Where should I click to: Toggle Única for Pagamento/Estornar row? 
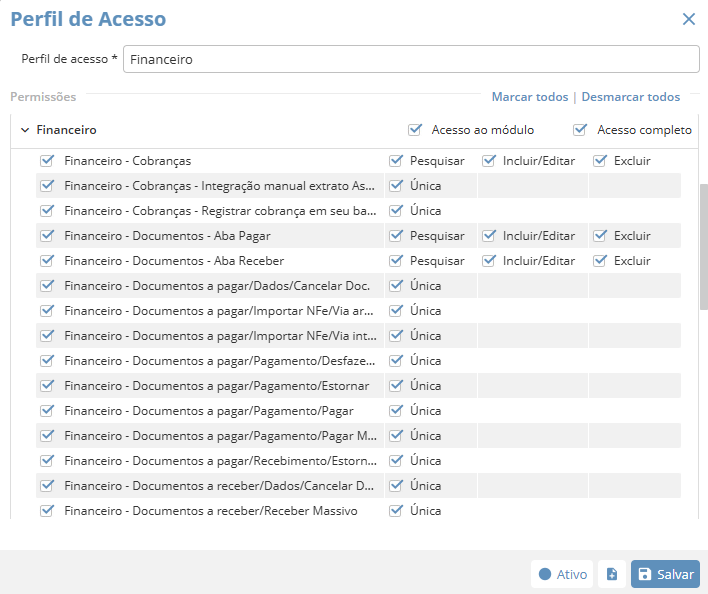coord(396,386)
